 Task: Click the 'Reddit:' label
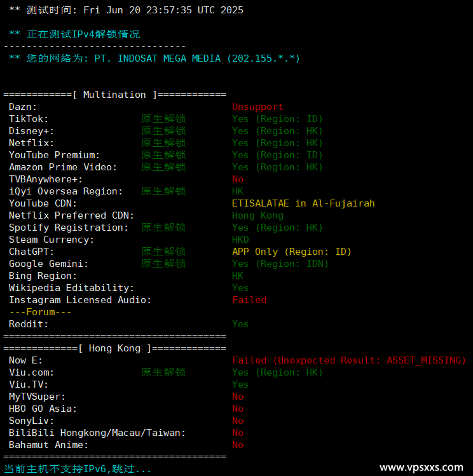pyautogui.click(x=29, y=324)
